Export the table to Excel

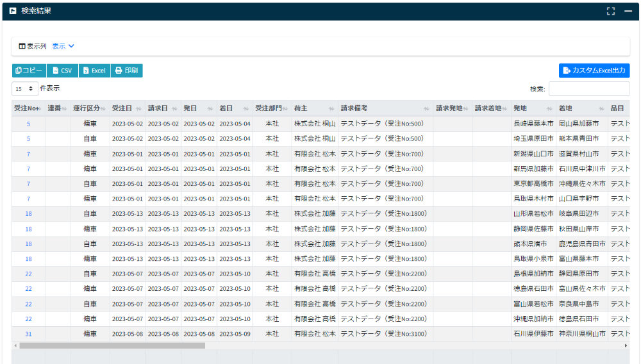(94, 70)
